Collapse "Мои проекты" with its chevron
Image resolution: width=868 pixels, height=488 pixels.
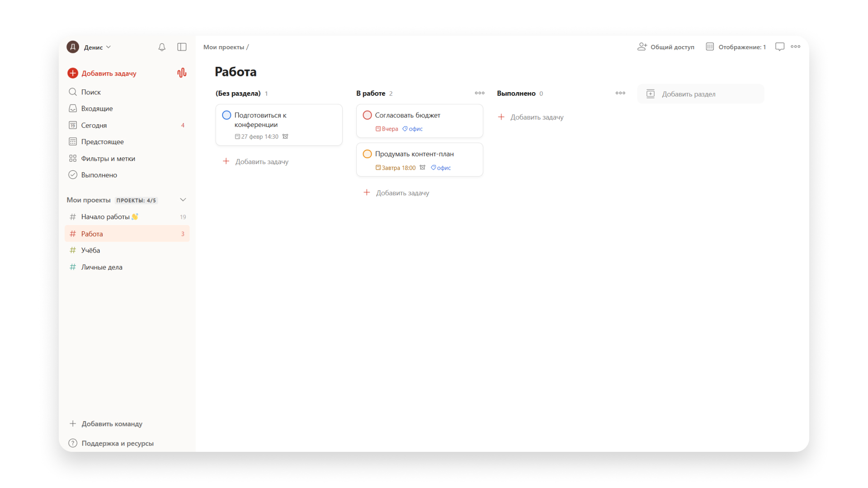click(x=183, y=199)
